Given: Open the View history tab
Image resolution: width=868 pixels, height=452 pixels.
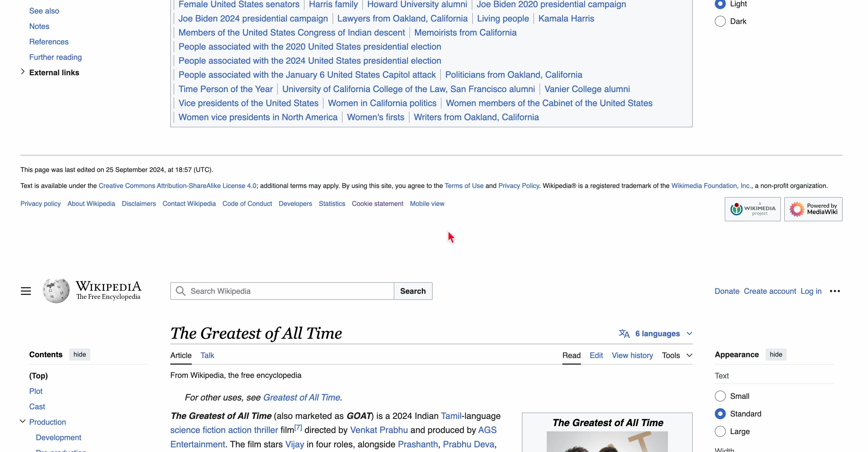Looking at the screenshot, I should click(x=632, y=355).
